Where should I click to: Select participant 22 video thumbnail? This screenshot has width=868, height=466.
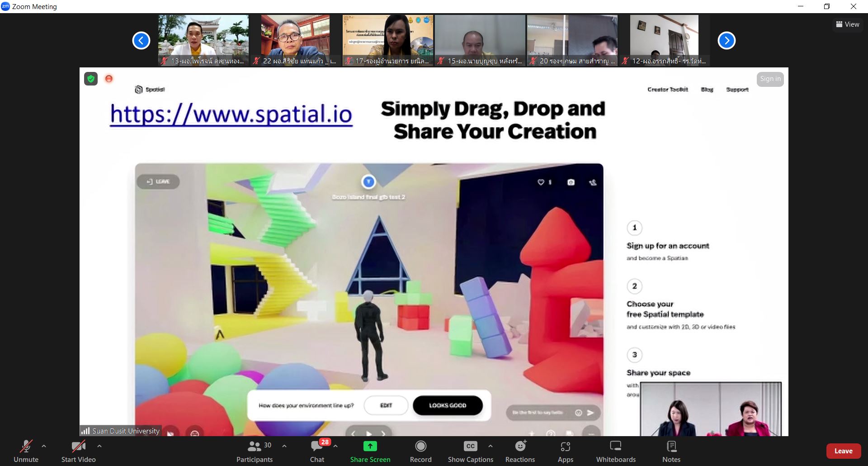(x=296, y=40)
